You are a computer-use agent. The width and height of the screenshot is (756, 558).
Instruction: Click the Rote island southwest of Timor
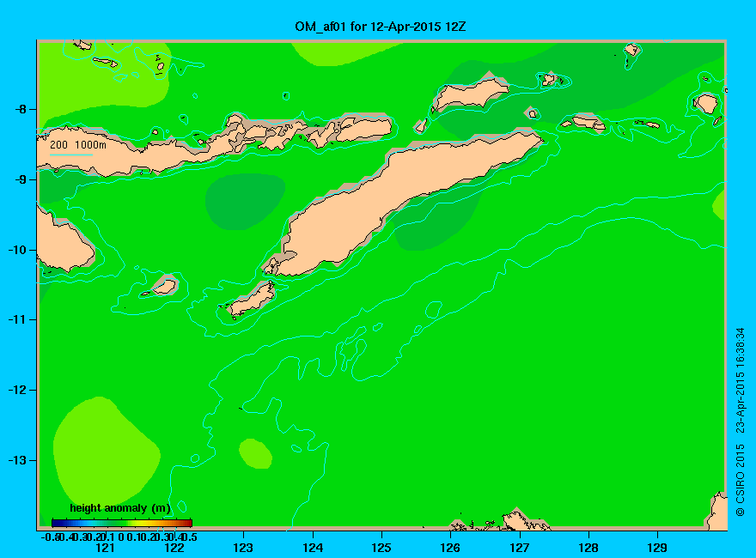point(253,300)
